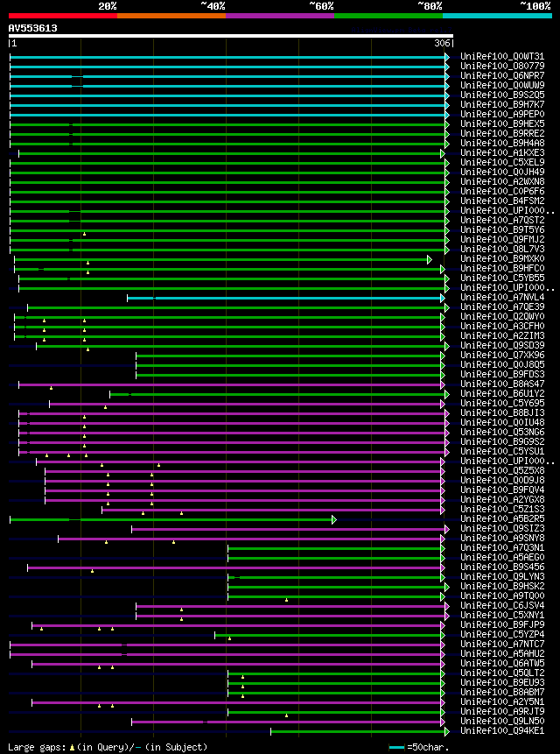Open hit UniRef100_Q0WT31

click(502, 57)
